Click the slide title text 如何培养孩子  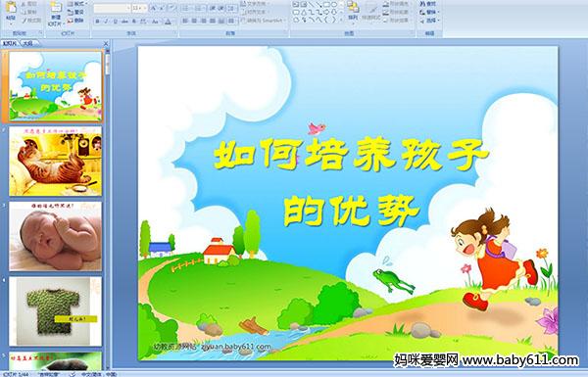coord(351,155)
